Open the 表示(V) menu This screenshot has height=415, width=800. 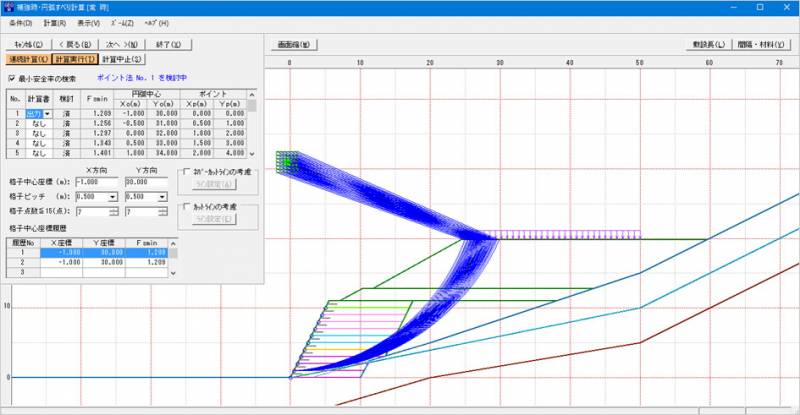88,22
